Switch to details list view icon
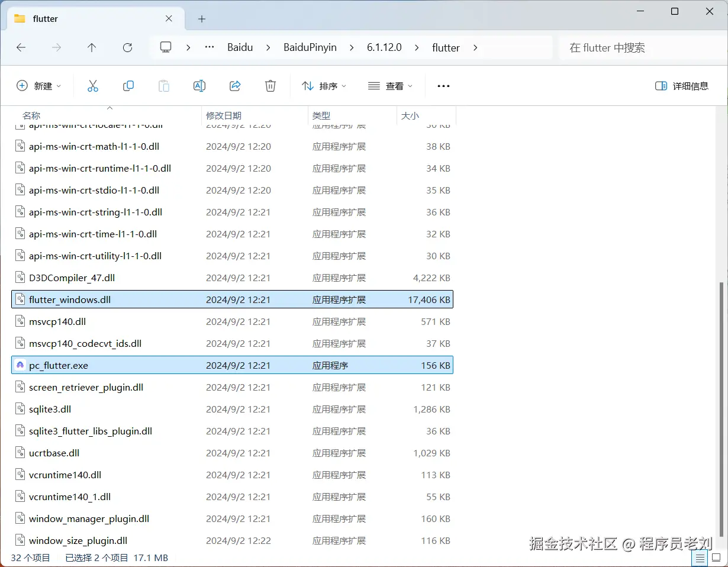The width and height of the screenshot is (728, 567). 700,558
